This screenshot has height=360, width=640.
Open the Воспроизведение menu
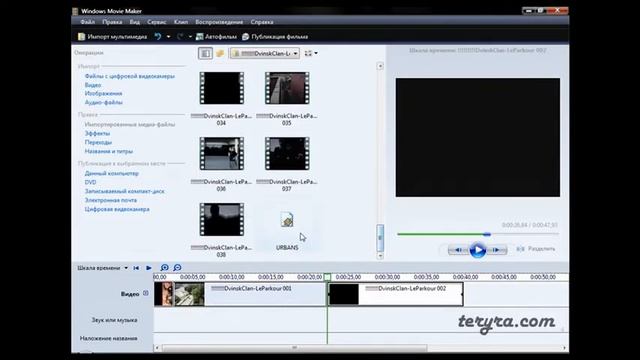[219, 22]
